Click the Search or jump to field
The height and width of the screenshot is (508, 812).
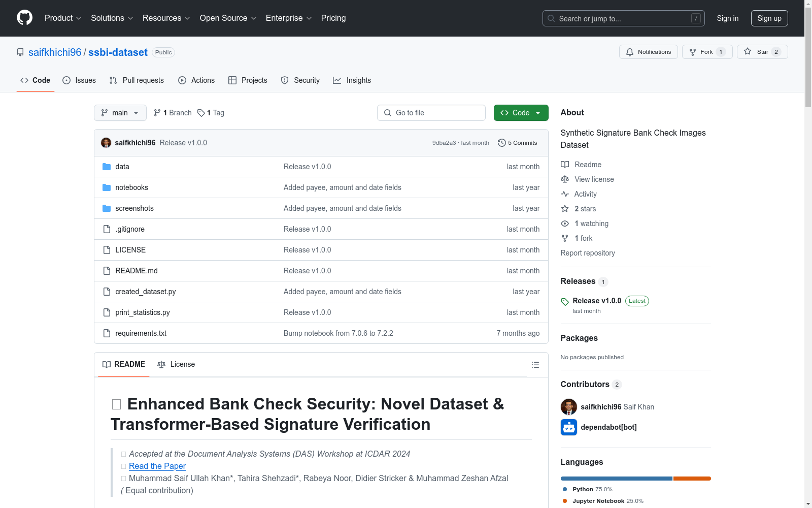(x=624, y=18)
